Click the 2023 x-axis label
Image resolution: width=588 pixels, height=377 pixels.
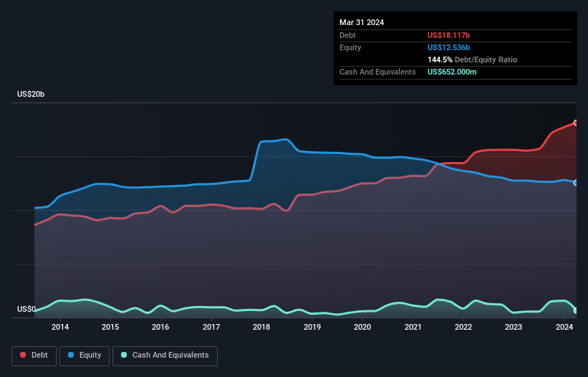(514, 327)
